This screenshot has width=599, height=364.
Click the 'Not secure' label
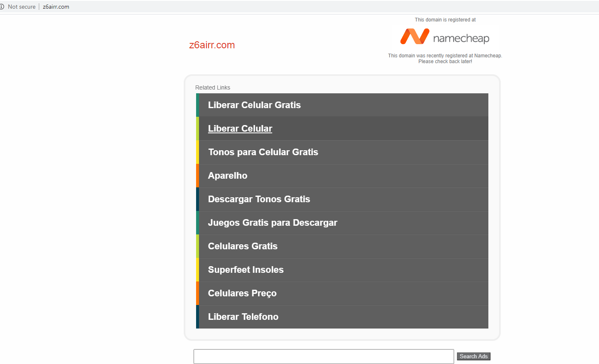(21, 7)
